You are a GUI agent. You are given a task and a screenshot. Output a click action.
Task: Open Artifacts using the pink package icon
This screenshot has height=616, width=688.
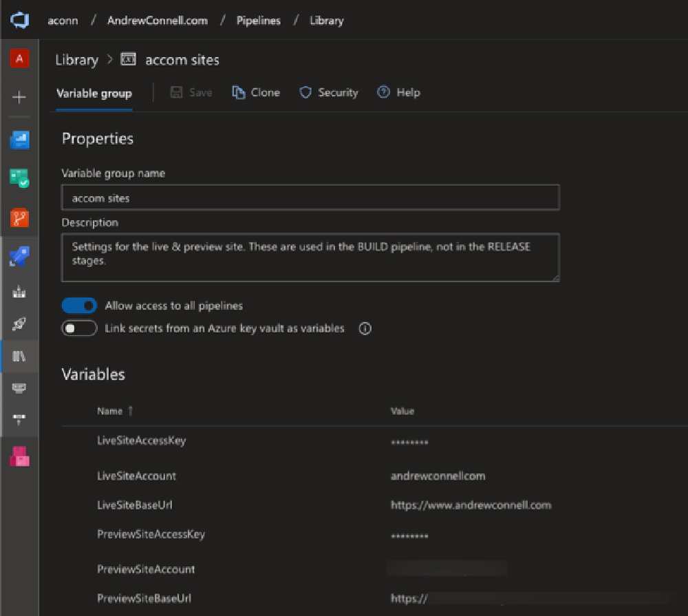coord(19,456)
